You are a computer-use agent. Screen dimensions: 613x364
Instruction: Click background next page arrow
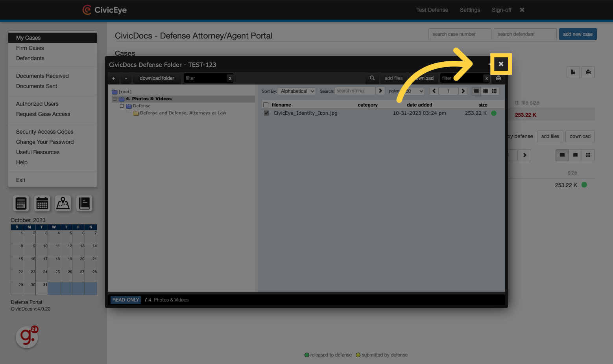click(x=524, y=155)
